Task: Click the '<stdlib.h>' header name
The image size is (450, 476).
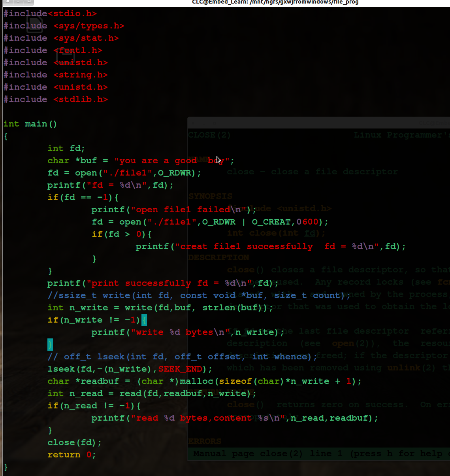Action: tap(81, 99)
